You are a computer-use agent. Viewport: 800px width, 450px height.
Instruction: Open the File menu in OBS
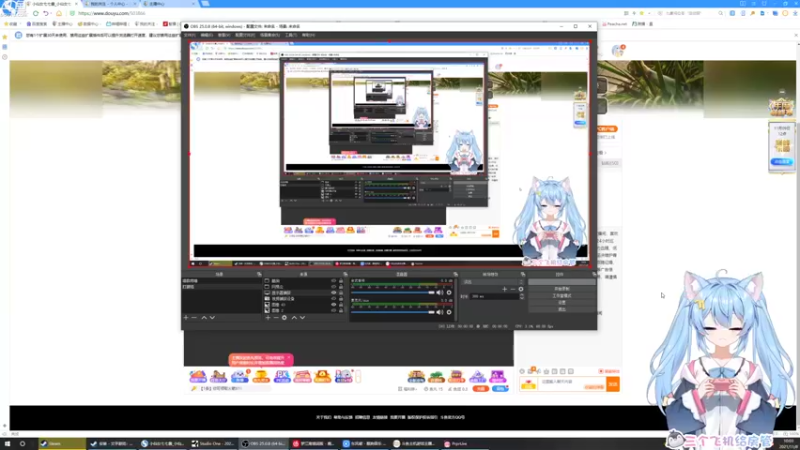pyautogui.click(x=189, y=35)
